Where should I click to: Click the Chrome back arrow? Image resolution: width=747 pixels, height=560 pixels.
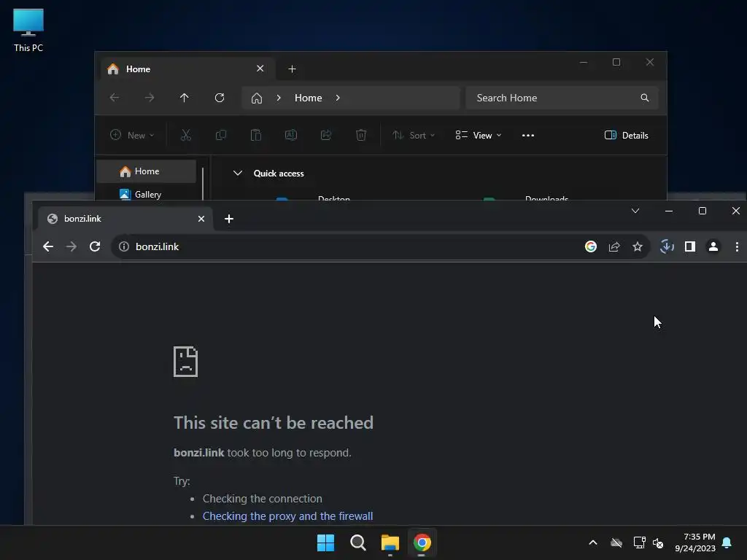[x=48, y=246]
